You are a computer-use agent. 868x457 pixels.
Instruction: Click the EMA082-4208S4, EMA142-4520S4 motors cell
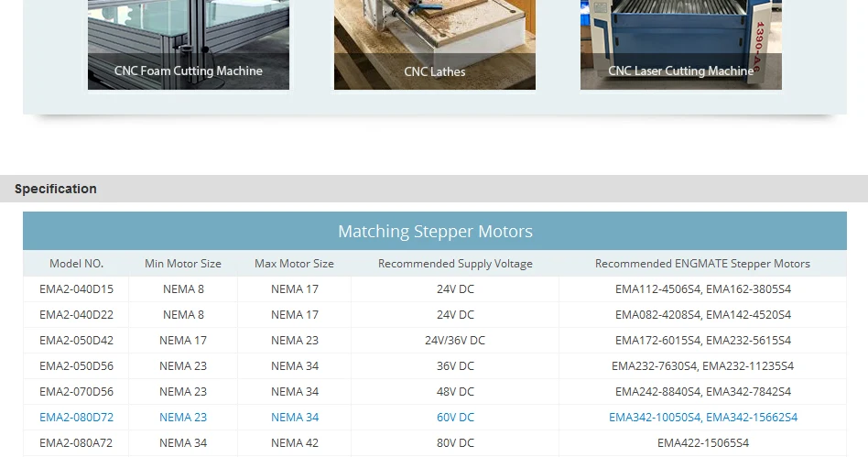[703, 315]
